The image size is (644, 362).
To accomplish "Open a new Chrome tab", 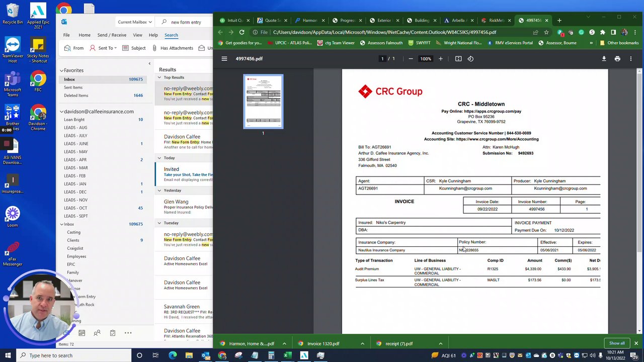I will pyautogui.click(x=559, y=21).
